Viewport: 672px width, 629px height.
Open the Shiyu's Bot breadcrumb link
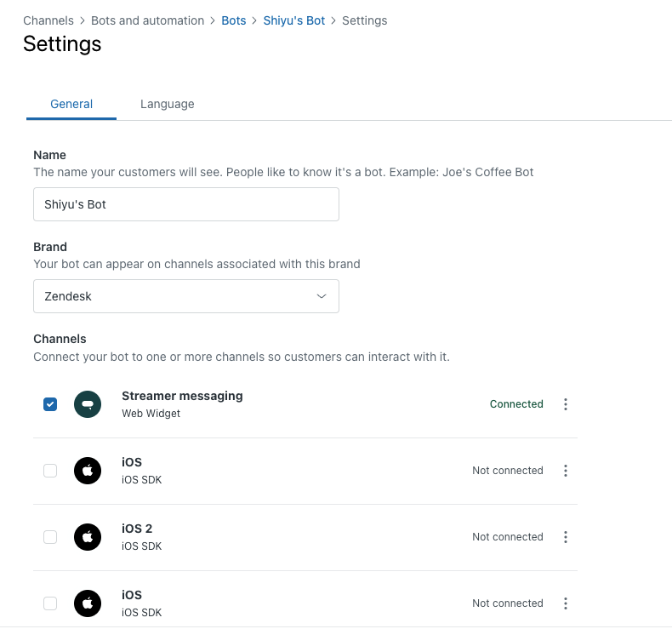(x=293, y=20)
